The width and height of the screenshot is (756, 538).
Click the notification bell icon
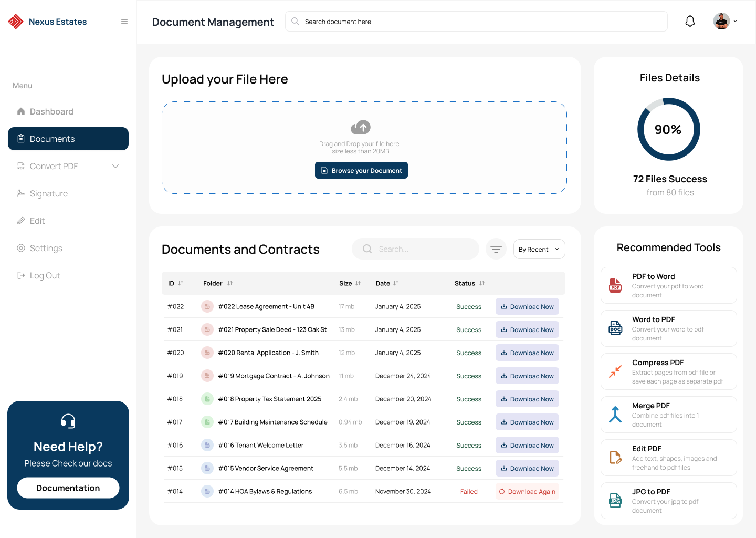pyautogui.click(x=690, y=22)
